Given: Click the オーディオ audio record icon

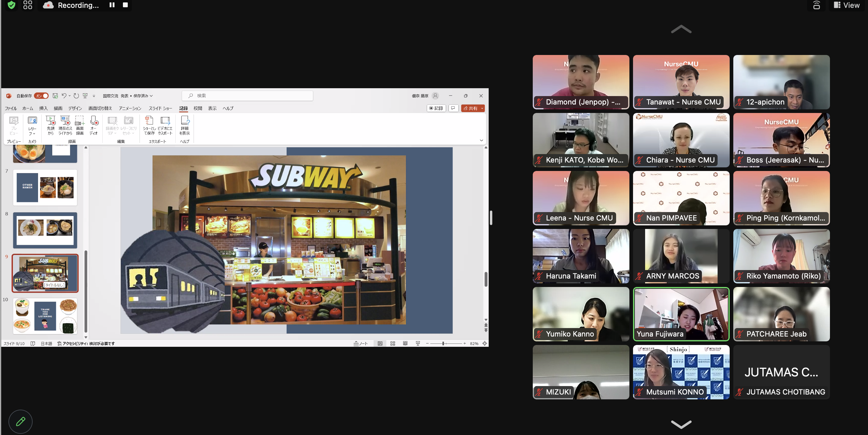Looking at the screenshot, I should tap(94, 125).
